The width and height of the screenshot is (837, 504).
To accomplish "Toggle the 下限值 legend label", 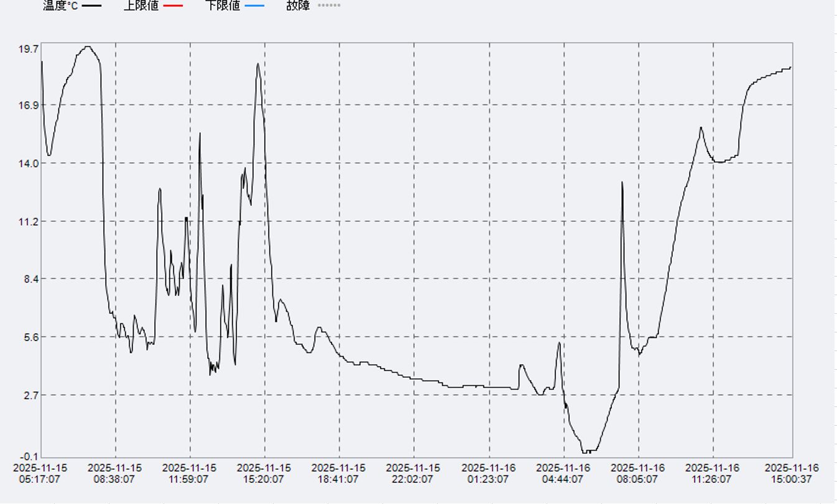I will 223,6.
